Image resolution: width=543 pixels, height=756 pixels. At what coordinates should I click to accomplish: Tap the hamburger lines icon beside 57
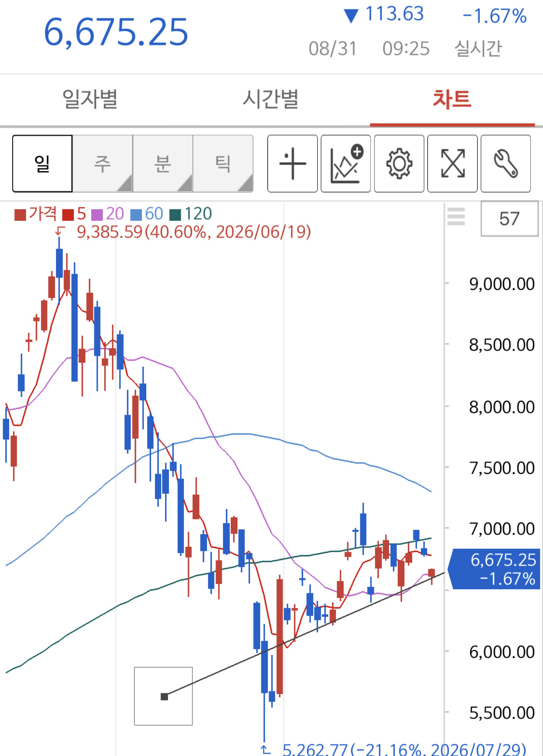[x=456, y=216]
